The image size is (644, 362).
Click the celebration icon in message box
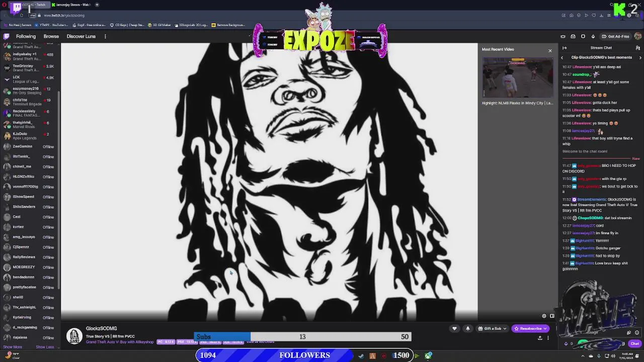(629, 332)
